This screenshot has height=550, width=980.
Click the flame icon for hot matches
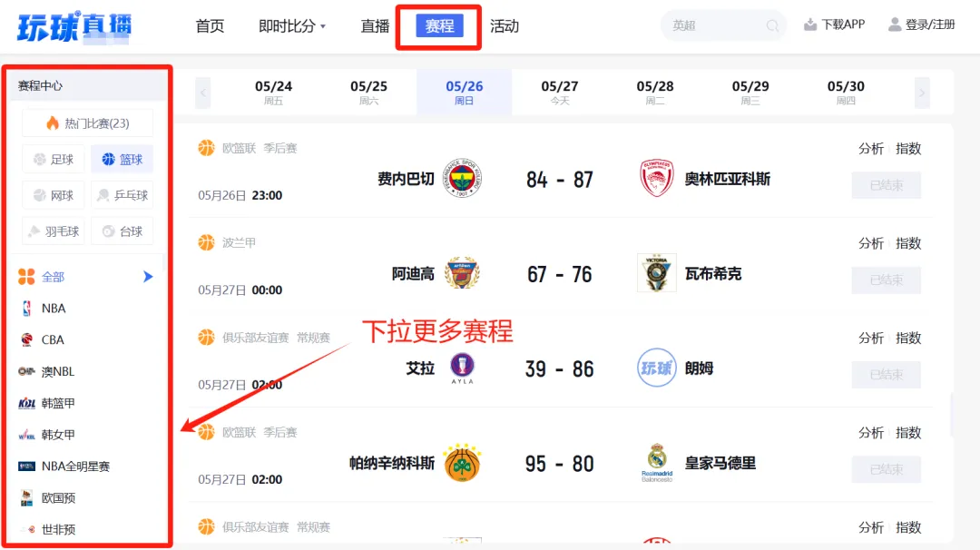click(x=53, y=123)
